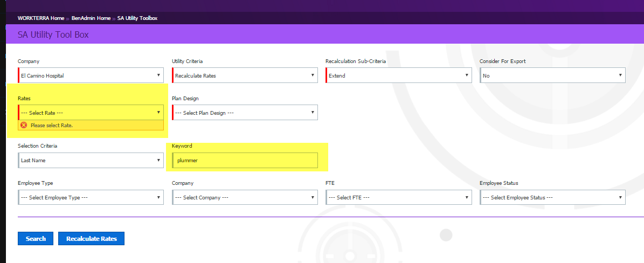Viewport: 644px width, 263px height.
Task: Open the Select Rate dropdown
Action: click(91, 113)
